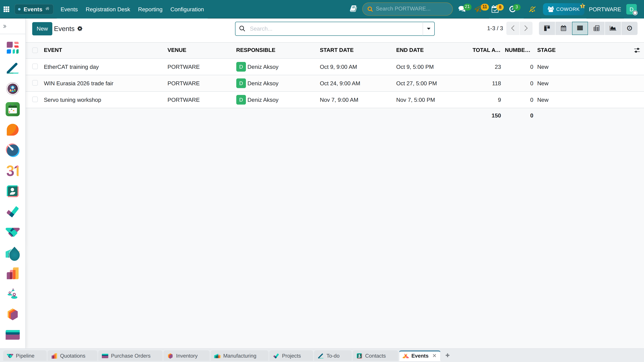Check the Servo tuning workshop row
644x362 pixels.
pyautogui.click(x=35, y=99)
